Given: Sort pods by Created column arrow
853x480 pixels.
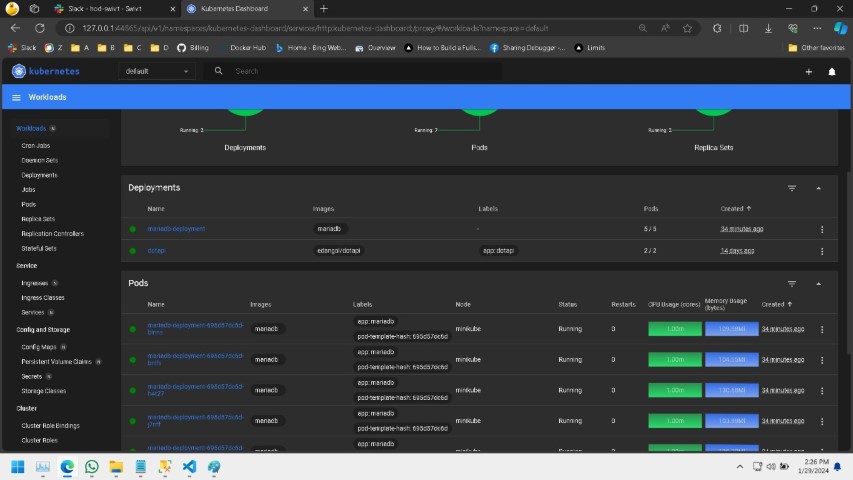Looking at the screenshot, I should [x=790, y=305].
